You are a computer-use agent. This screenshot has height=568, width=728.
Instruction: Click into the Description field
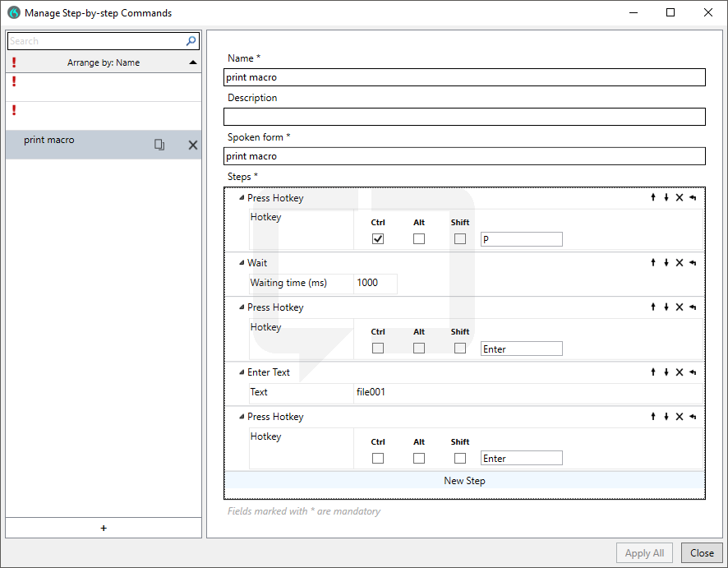[464, 117]
